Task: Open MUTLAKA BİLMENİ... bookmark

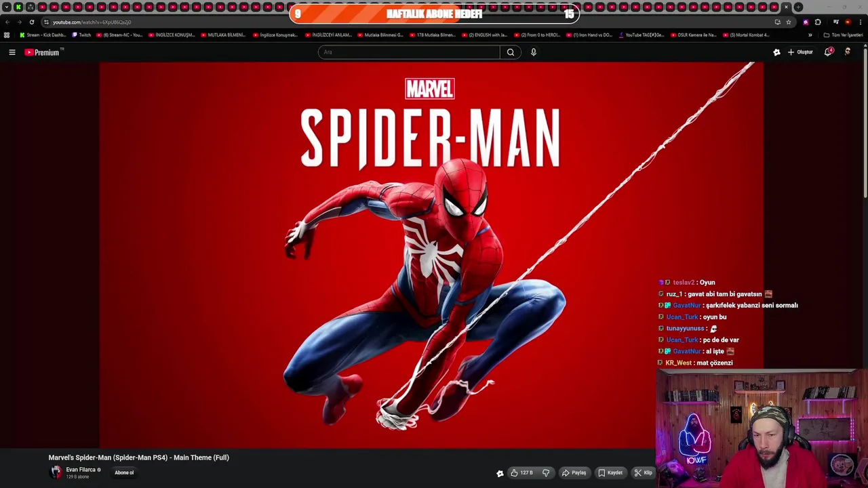Action: [223, 35]
